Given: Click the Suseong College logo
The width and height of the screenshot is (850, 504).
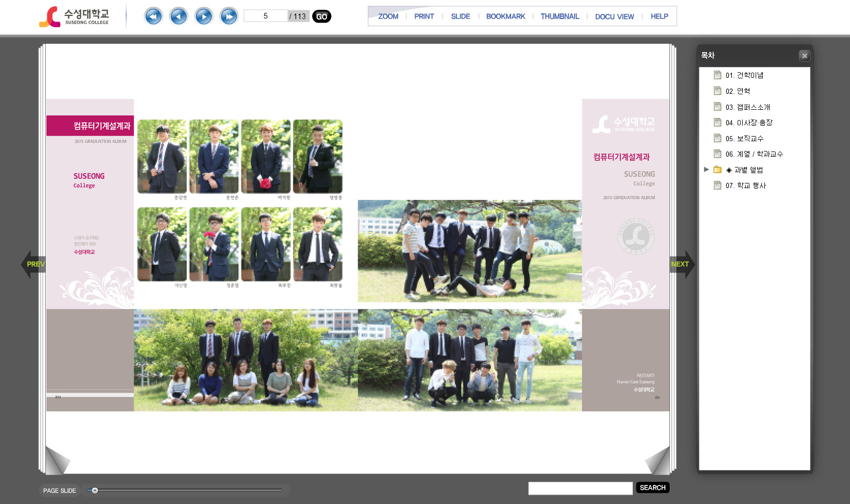Looking at the screenshot, I should tap(75, 16).
